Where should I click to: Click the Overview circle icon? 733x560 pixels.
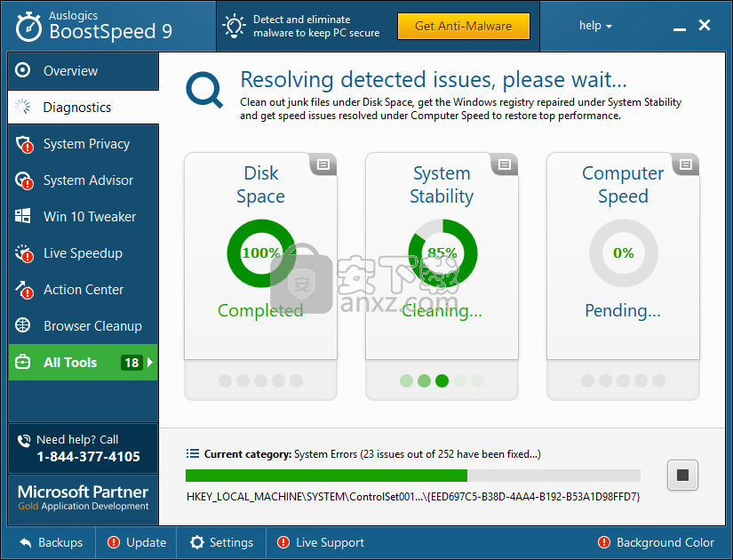[x=22, y=70]
